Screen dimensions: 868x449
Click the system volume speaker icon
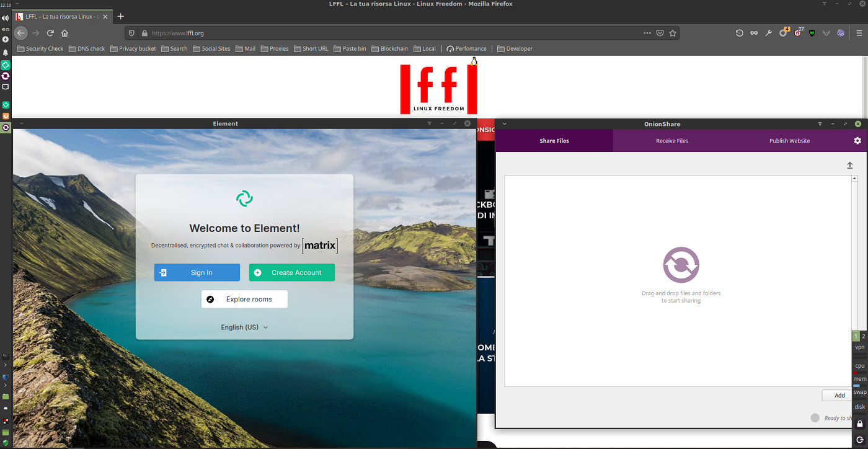tap(6, 19)
